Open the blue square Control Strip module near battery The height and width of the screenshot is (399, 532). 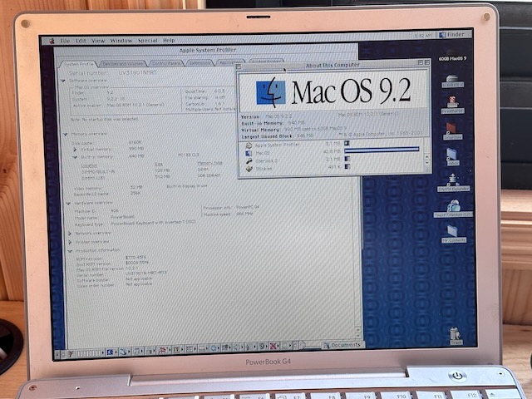[x=111, y=352]
